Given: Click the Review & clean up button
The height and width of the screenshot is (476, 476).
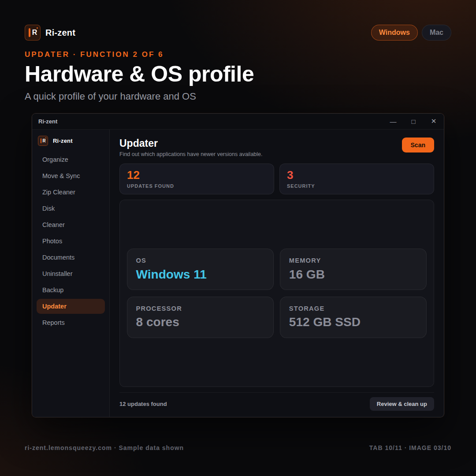Looking at the screenshot, I should point(402,404).
